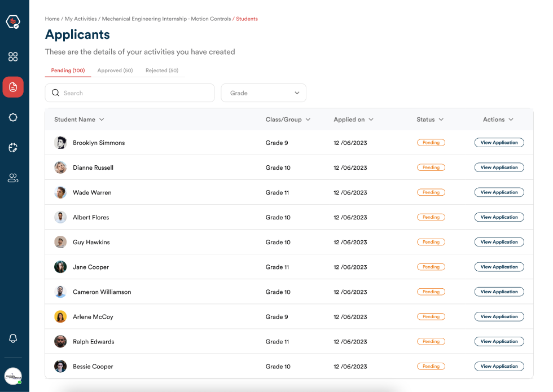
Task: View Application for Jane Cooper
Action: click(x=499, y=267)
